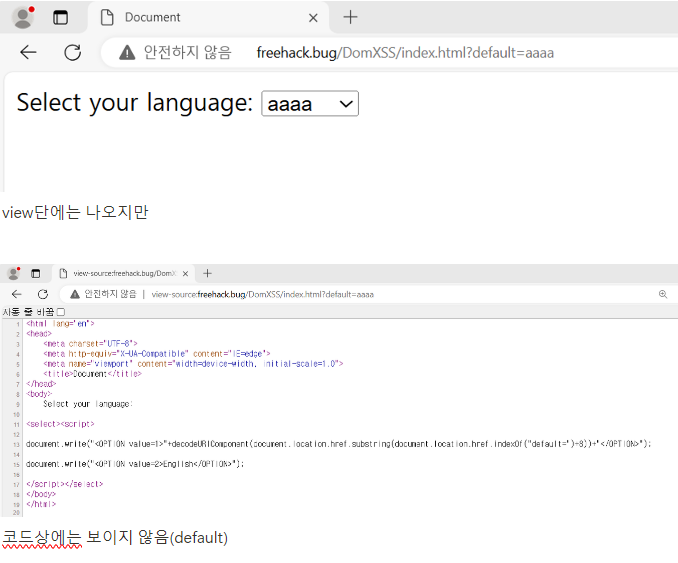Image resolution: width=678 pixels, height=563 pixels.
Task: Click the '<title>Document</title>' source line
Action: (x=92, y=374)
